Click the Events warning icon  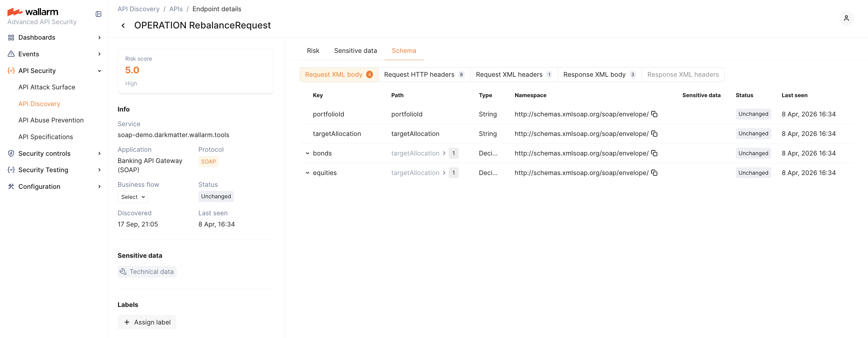(x=11, y=54)
